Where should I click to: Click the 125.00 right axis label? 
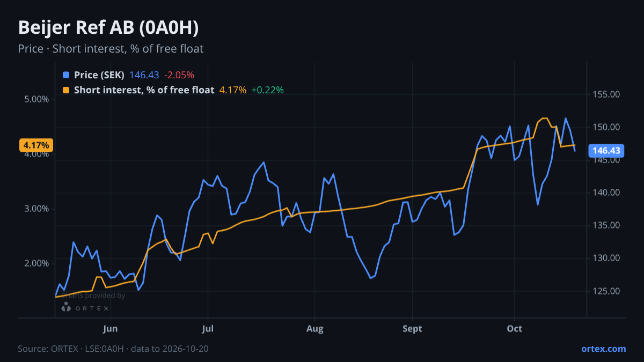pyautogui.click(x=606, y=291)
